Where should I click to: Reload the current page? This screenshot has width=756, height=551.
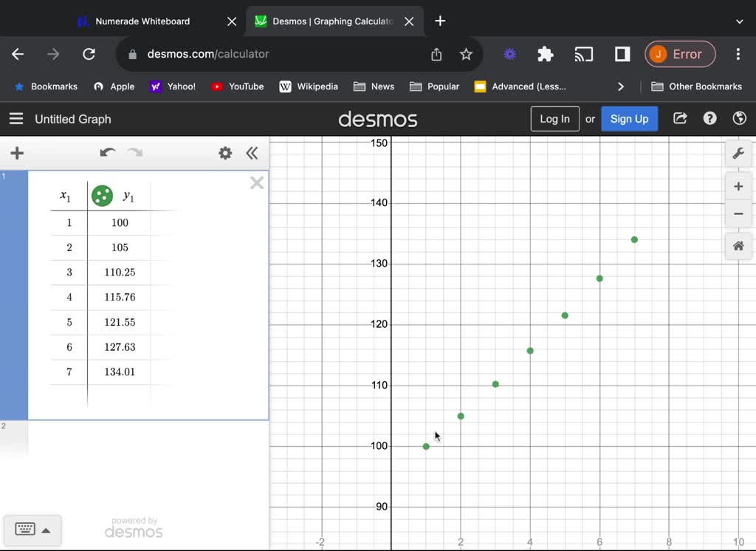89,54
